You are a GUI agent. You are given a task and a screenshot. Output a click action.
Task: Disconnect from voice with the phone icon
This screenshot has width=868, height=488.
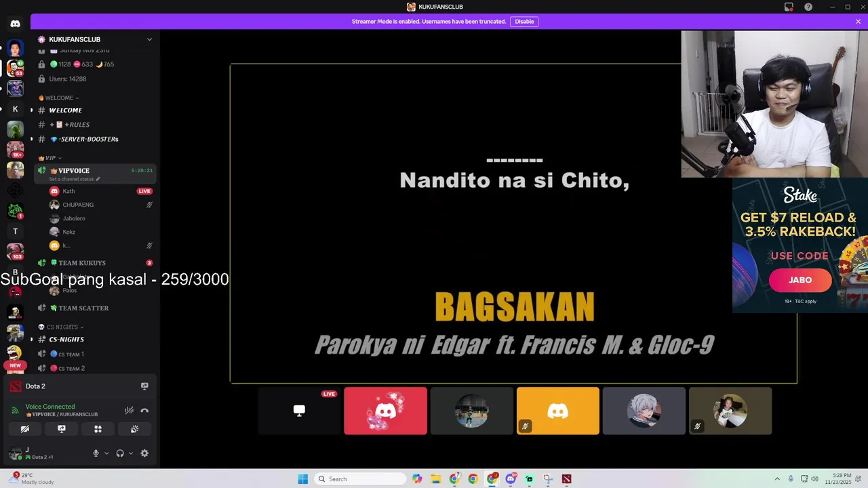click(144, 410)
